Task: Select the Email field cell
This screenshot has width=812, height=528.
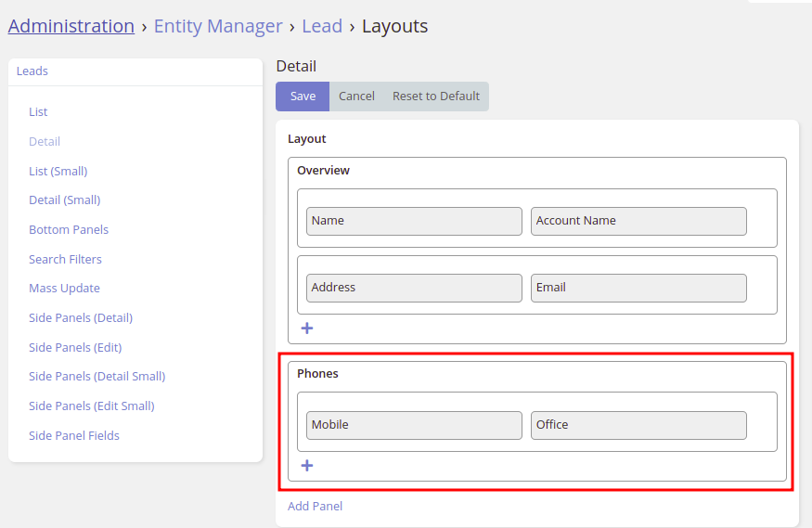Action: pos(638,288)
